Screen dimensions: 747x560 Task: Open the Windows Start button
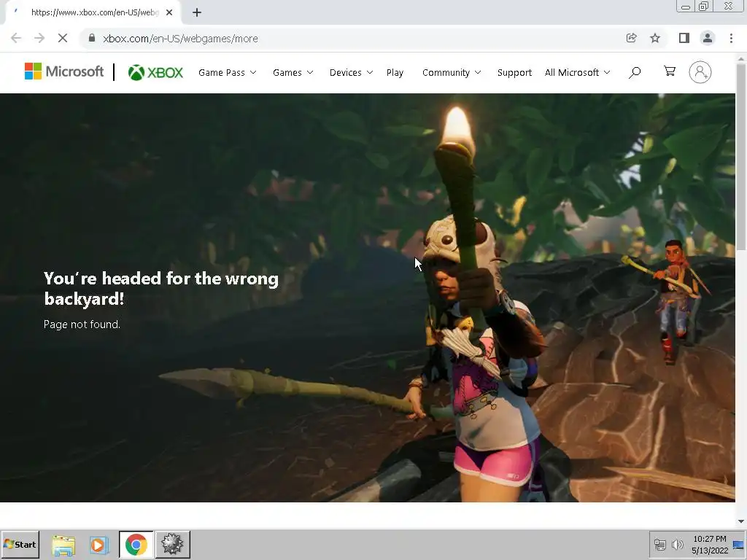20,544
